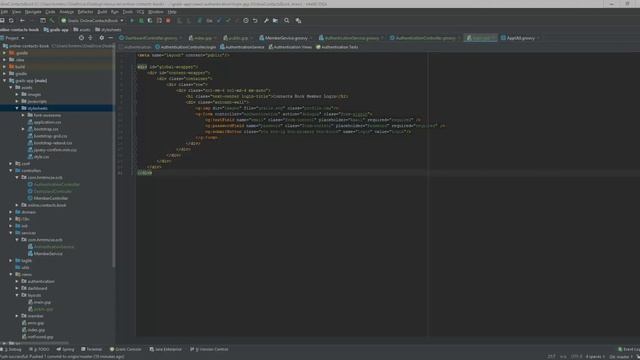Screen dimensions: 640x360
Task: Click the Sync/refresh icon in top toolbar
Action: (x=11, y=20)
